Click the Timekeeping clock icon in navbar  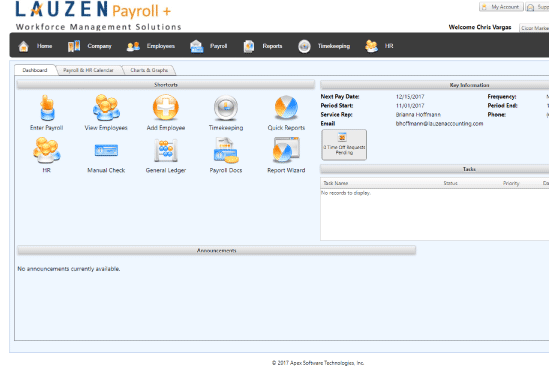point(304,46)
